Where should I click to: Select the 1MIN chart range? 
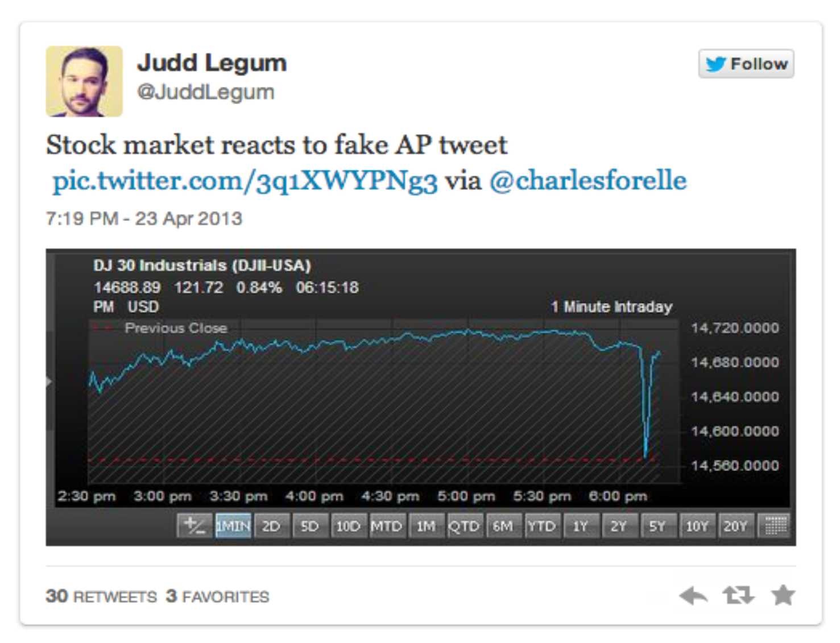(x=233, y=526)
